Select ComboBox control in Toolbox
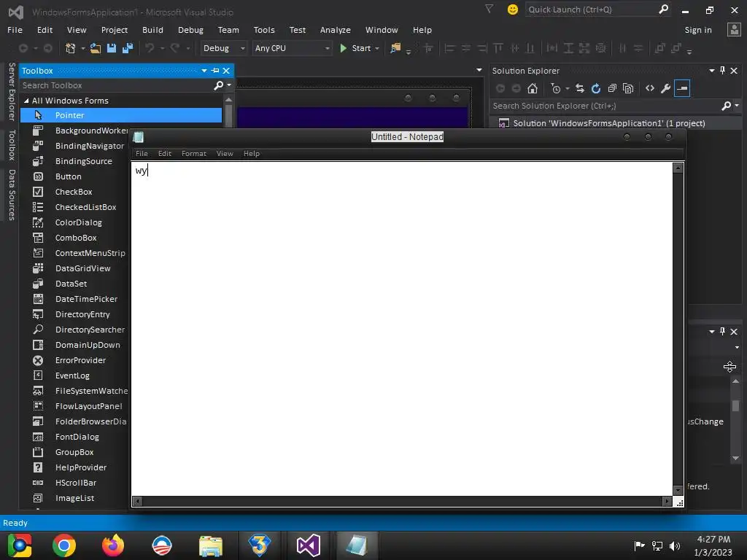 pyautogui.click(x=76, y=238)
